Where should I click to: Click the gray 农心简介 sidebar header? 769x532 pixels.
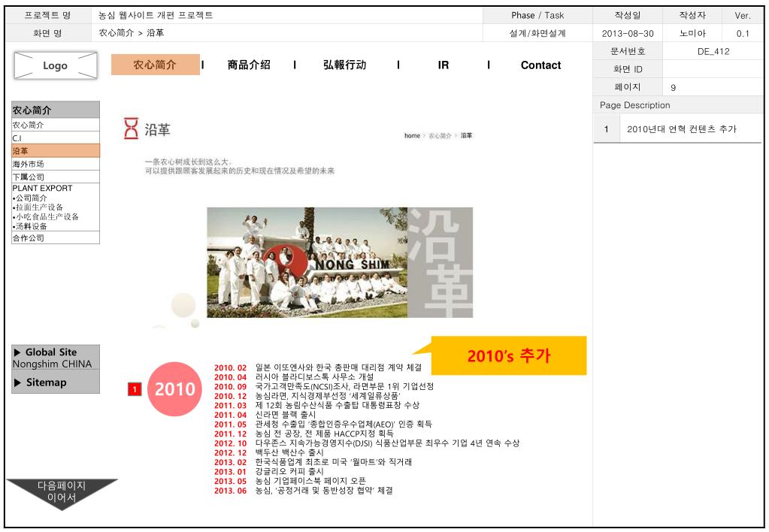coord(56,110)
